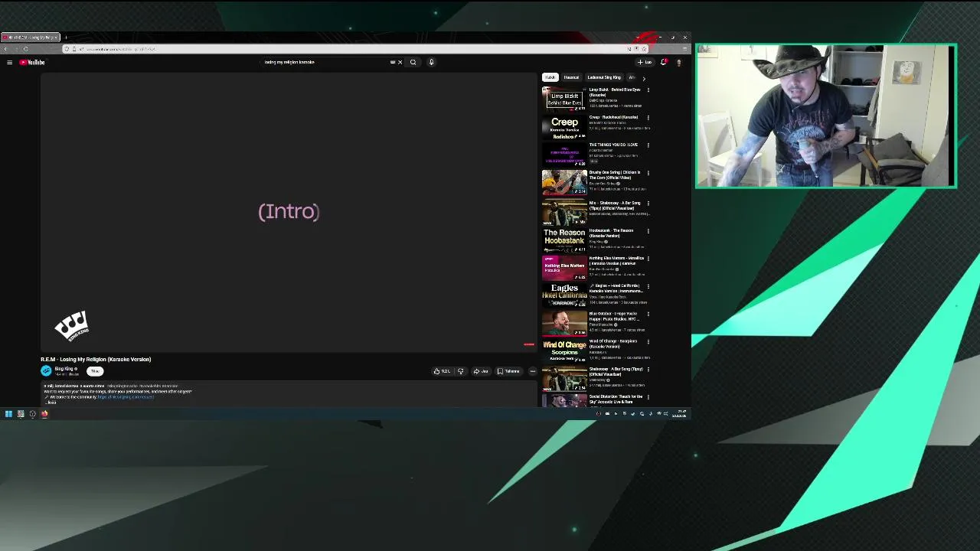980x551 pixels.
Task: Open the Firefox icon on the taskbar
Action: [44, 414]
